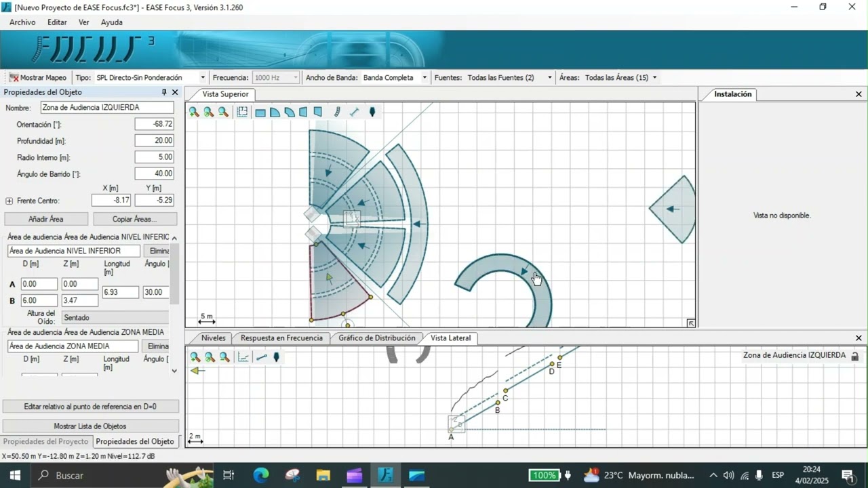
Task: Open the Editar menu
Action: [x=57, y=22]
